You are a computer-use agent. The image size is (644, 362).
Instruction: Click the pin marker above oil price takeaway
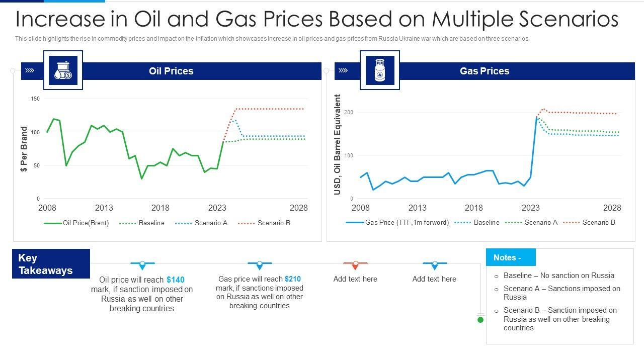(x=142, y=263)
